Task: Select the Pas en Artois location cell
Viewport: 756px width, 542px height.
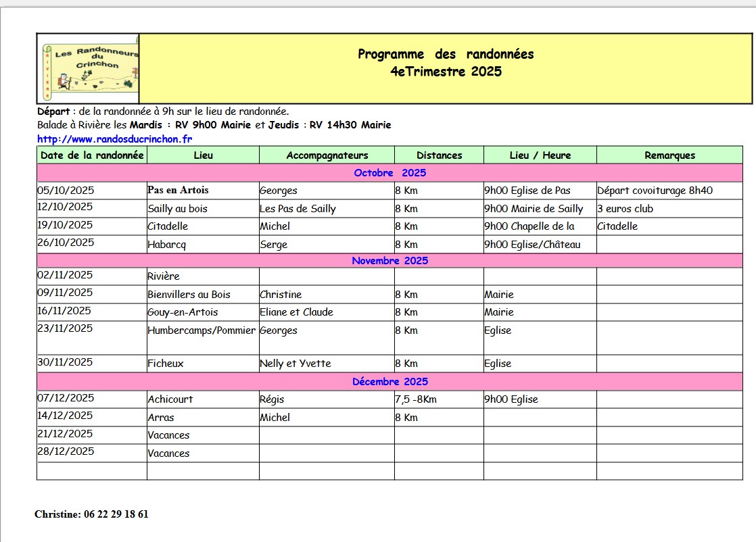Action: click(x=178, y=191)
